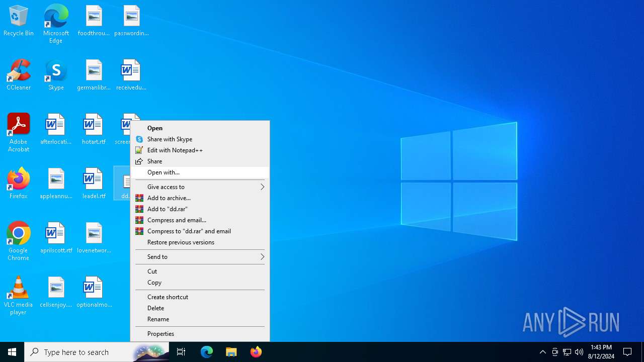Launch Edge from the taskbar
Viewport: 644px width, 362px height.
pyautogui.click(x=207, y=352)
